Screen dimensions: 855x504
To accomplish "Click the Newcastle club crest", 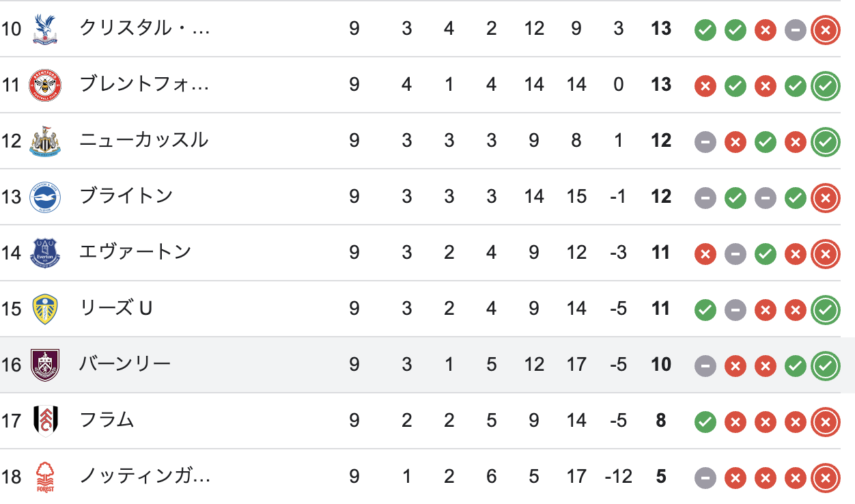I will [45, 141].
